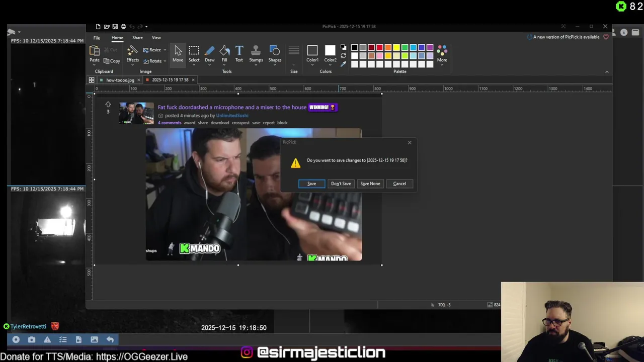
Task: Pick the purple palette swatch
Action: click(x=430, y=48)
